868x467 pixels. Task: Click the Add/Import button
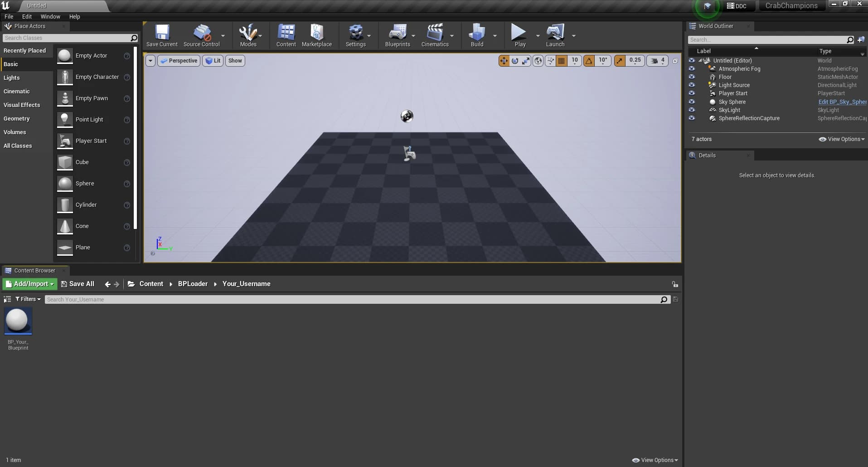tap(30, 284)
